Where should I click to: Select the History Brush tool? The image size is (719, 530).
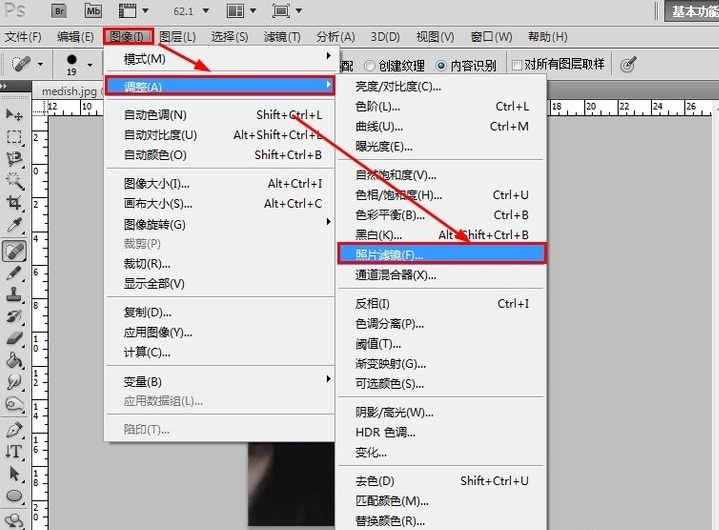coord(14,316)
